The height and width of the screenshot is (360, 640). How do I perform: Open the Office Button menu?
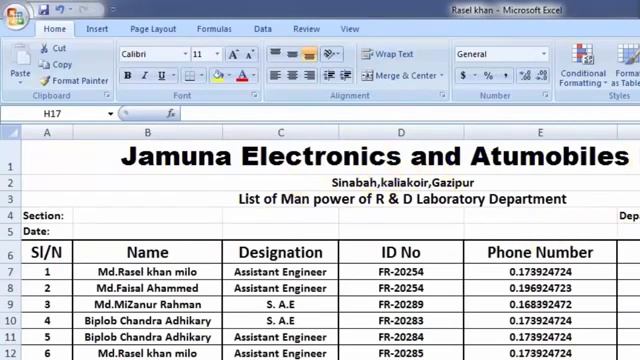point(16,16)
